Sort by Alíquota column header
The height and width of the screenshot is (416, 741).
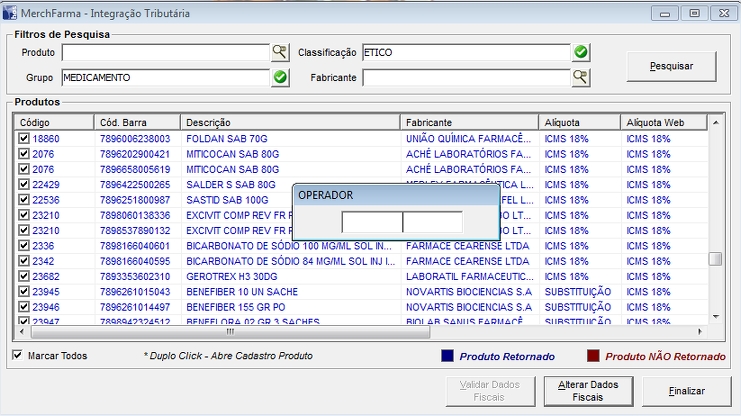click(579, 122)
